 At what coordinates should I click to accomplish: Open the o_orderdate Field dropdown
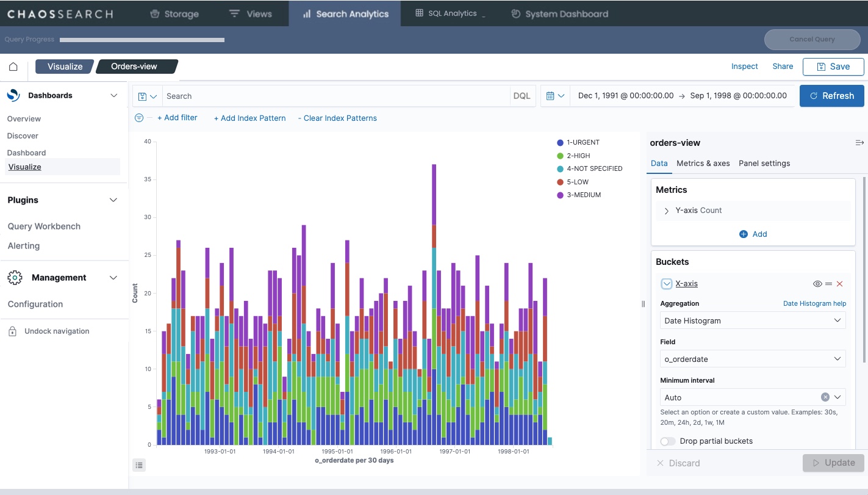pyautogui.click(x=753, y=359)
